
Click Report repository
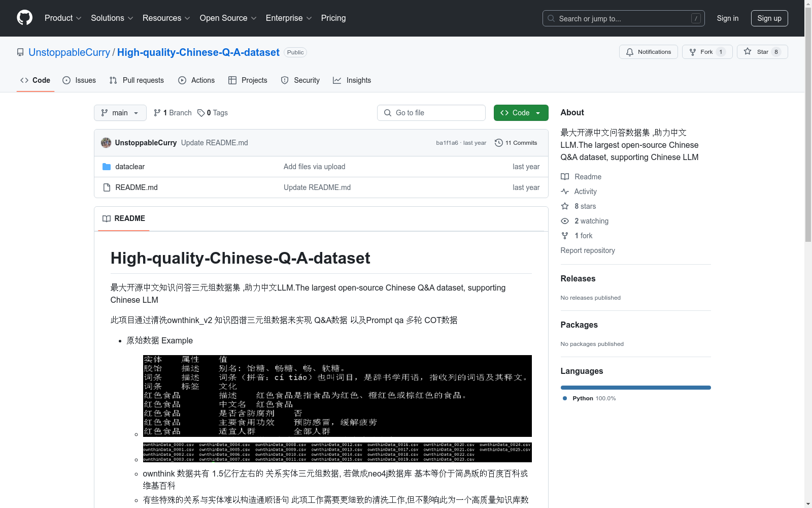588,250
